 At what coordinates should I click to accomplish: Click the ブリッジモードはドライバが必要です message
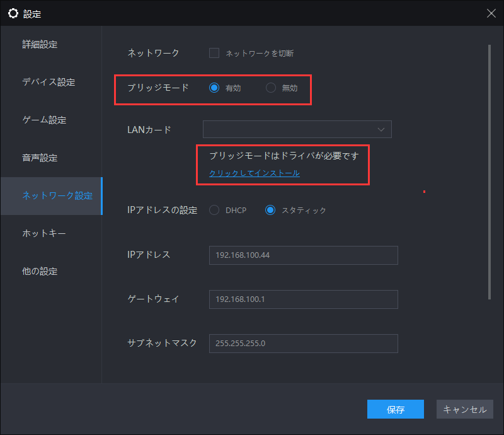[x=284, y=156]
